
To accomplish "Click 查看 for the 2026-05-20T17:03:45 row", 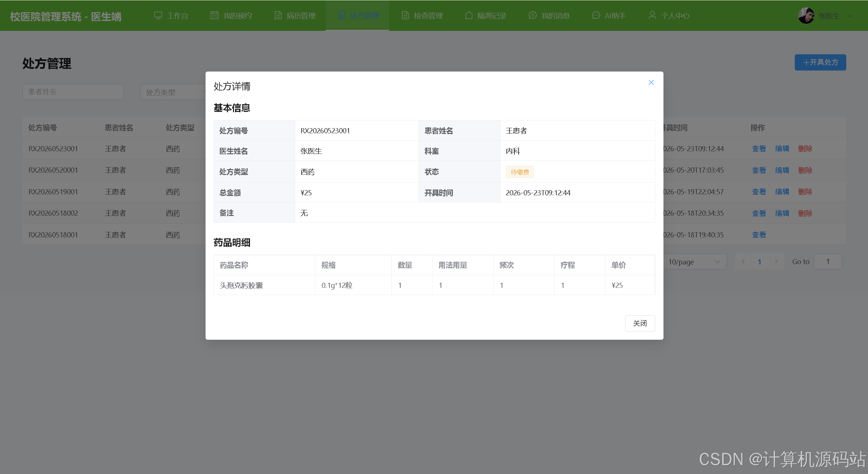I will coord(759,170).
